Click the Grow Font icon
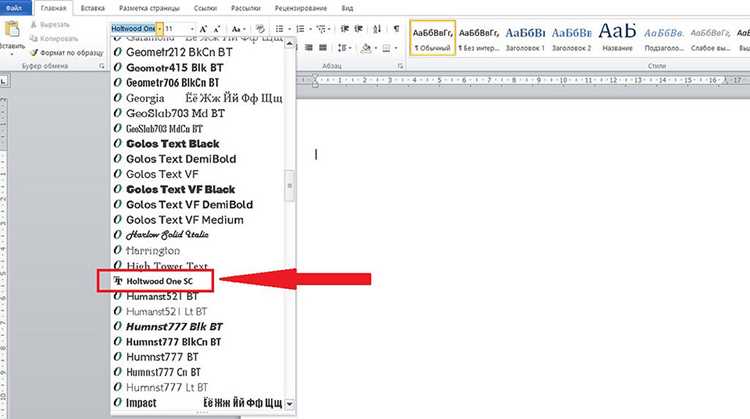750x419 pixels. 203,29
